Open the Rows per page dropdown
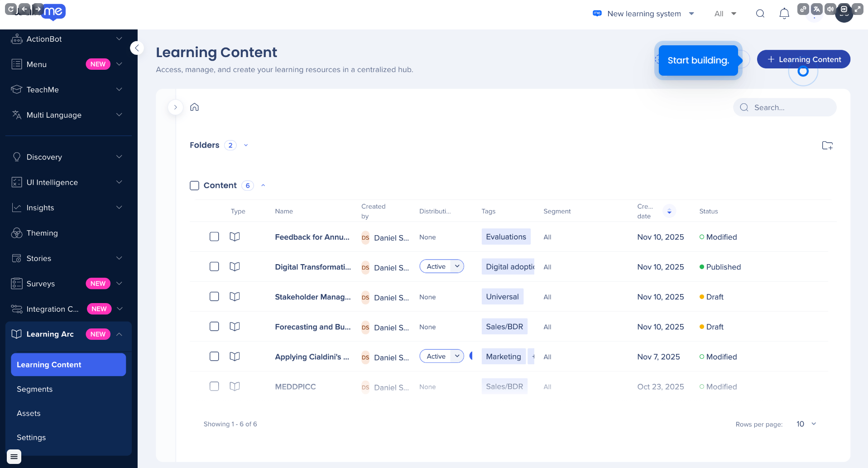868x468 pixels. [806, 424]
